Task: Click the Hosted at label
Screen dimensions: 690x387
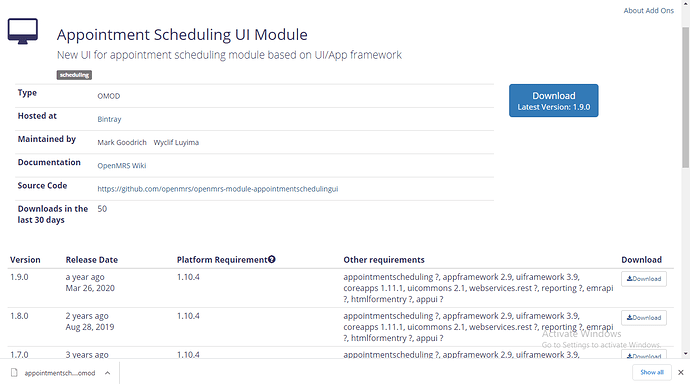Action: (x=37, y=116)
